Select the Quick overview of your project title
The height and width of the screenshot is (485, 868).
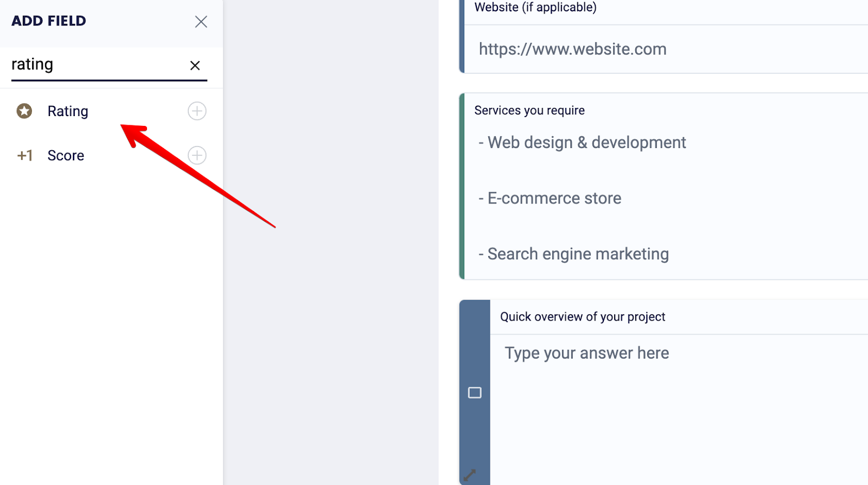point(583,317)
